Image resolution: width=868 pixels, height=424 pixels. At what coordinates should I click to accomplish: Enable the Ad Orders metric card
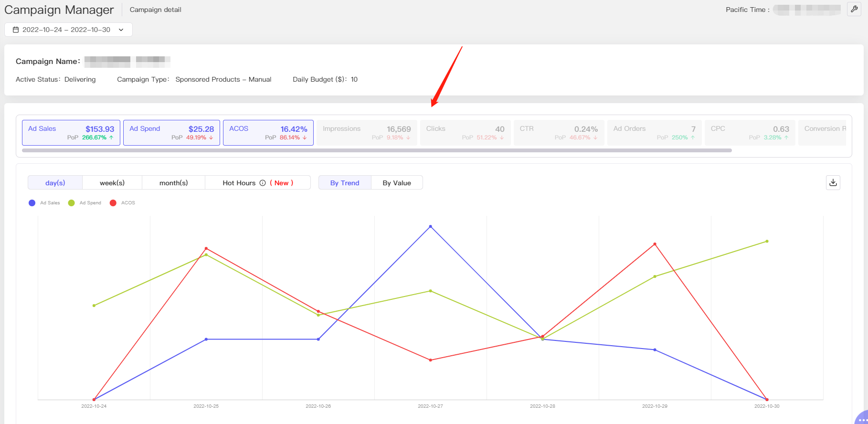click(655, 133)
